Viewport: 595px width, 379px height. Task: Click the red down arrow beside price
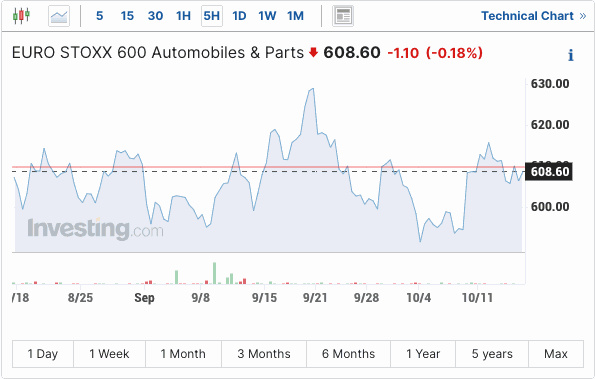pos(313,52)
